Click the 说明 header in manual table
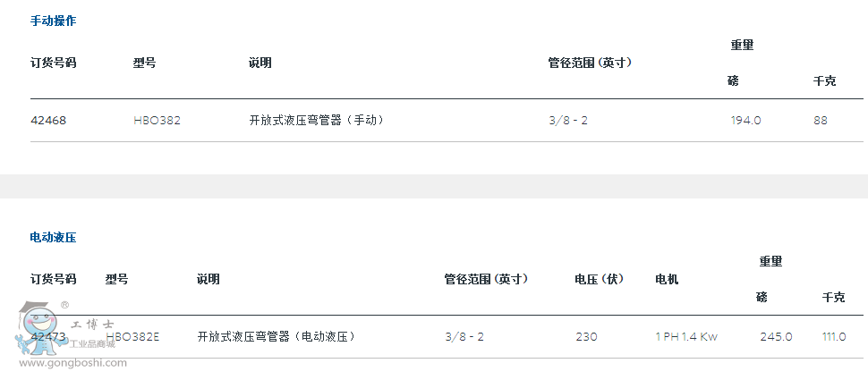The height and width of the screenshot is (380, 868). 260,63
